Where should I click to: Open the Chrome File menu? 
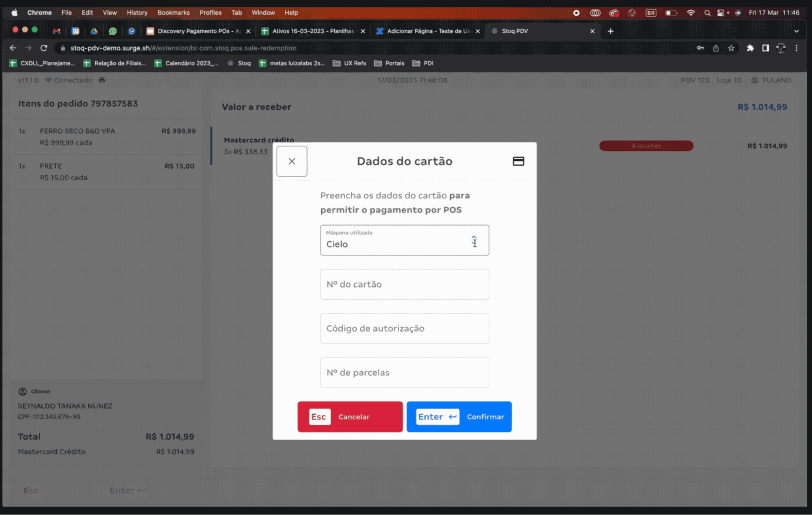66,13
